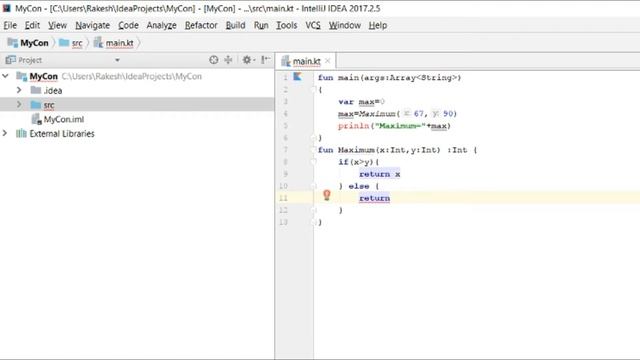
Task: Click the red lightbulb quick-fix icon
Action: [327, 196]
